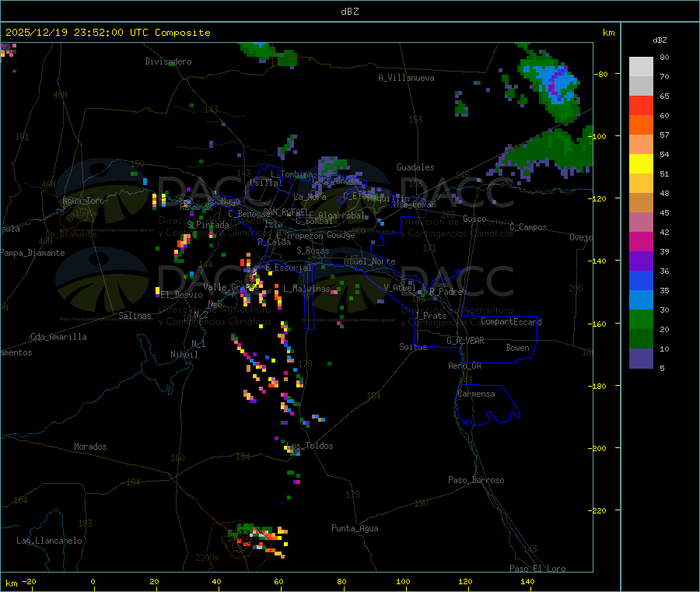Click the Divisadero town label
This screenshot has height=592, width=700.
[x=168, y=61]
